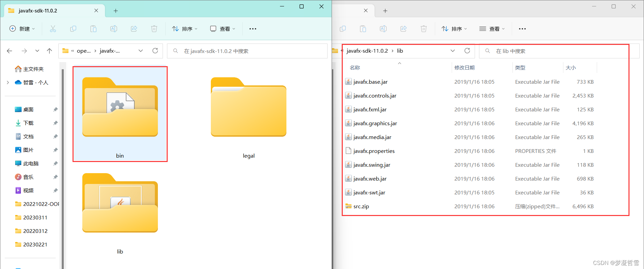
Task: Click Delete trash icon in lib window toolbar
Action: [424, 29]
